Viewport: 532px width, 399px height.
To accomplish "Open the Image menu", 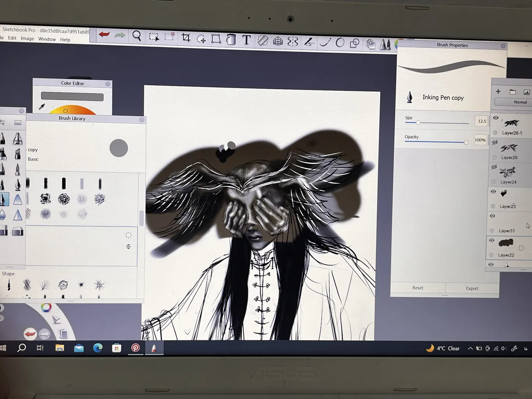I will pos(27,39).
